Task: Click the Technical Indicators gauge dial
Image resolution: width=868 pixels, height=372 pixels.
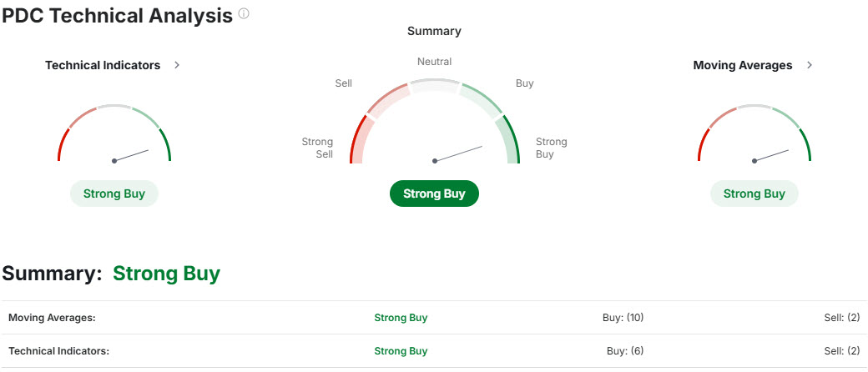Action: [114, 135]
